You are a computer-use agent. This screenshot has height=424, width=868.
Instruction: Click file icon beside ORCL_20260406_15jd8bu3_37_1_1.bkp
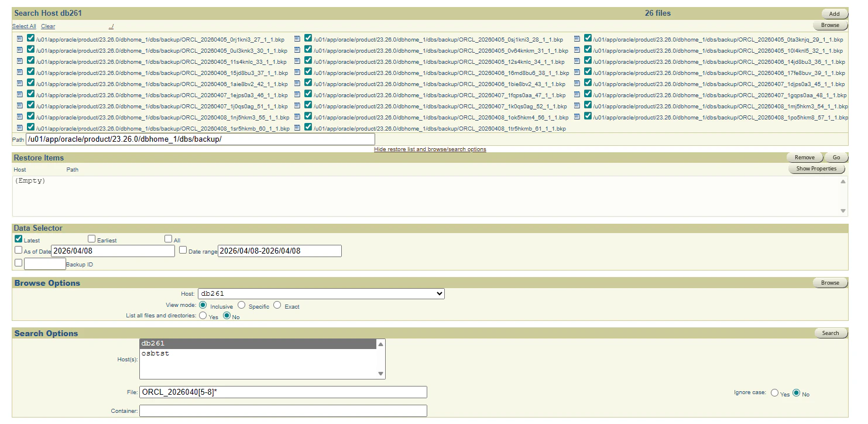point(20,72)
